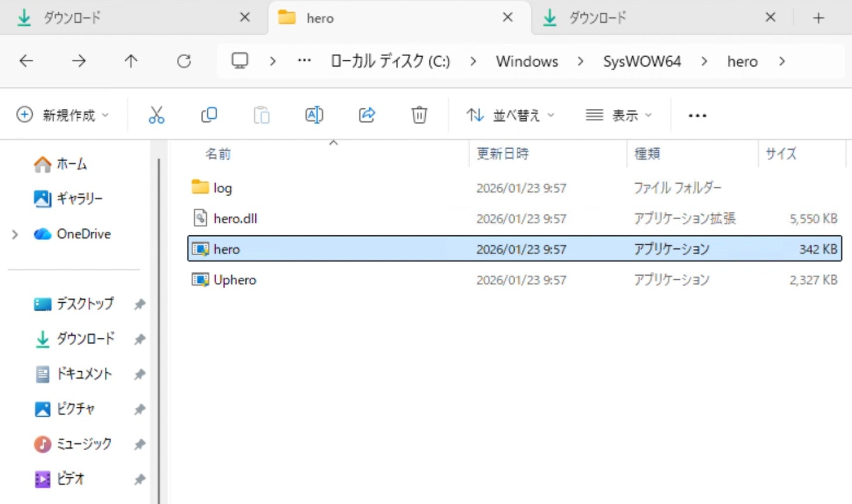Switch to the hero tab
Viewport: 852px width, 504px height.
pyautogui.click(x=319, y=18)
